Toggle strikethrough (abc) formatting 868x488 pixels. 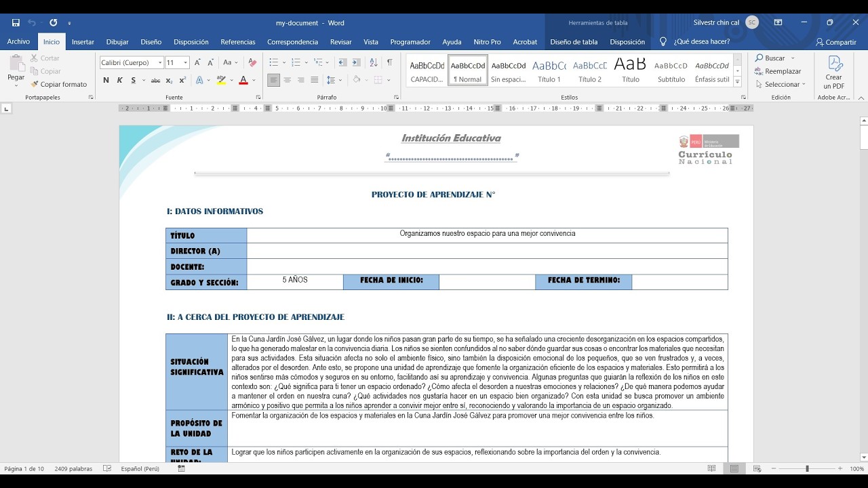tap(155, 80)
